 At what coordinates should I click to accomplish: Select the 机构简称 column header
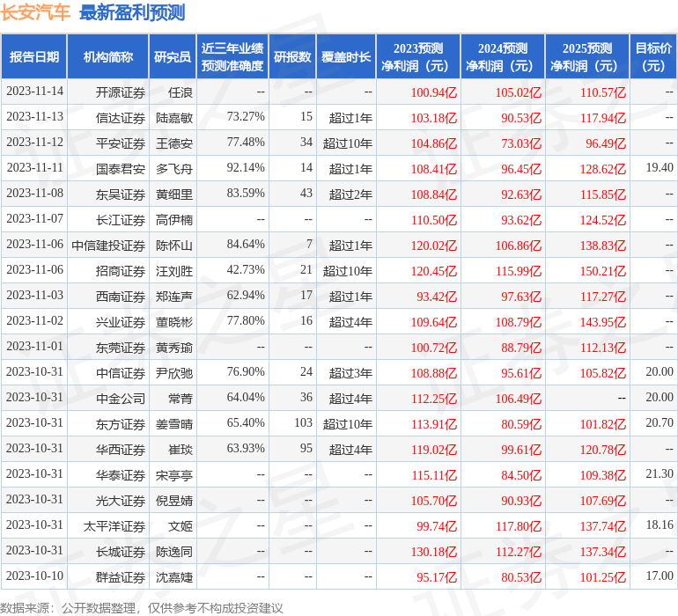(x=108, y=56)
